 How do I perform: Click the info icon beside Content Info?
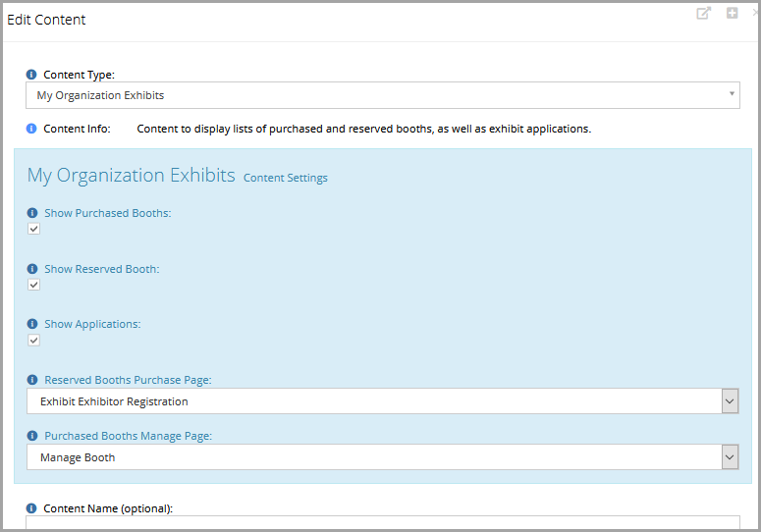(x=31, y=129)
